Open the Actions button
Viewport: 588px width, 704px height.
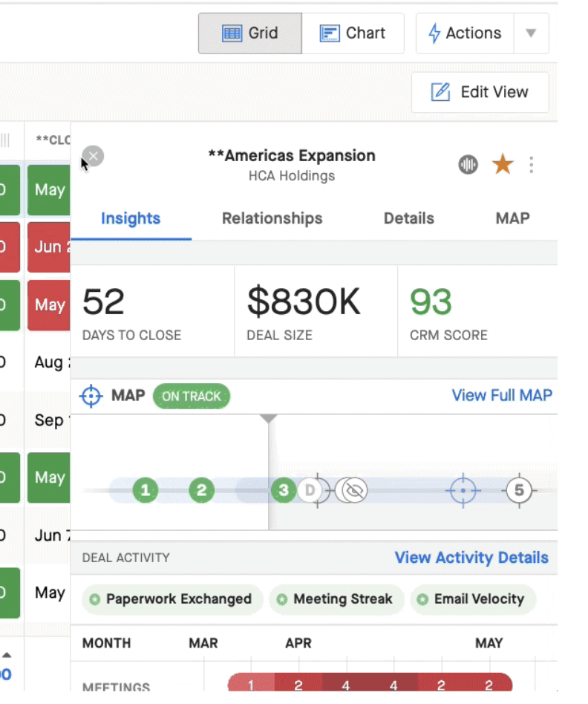465,33
